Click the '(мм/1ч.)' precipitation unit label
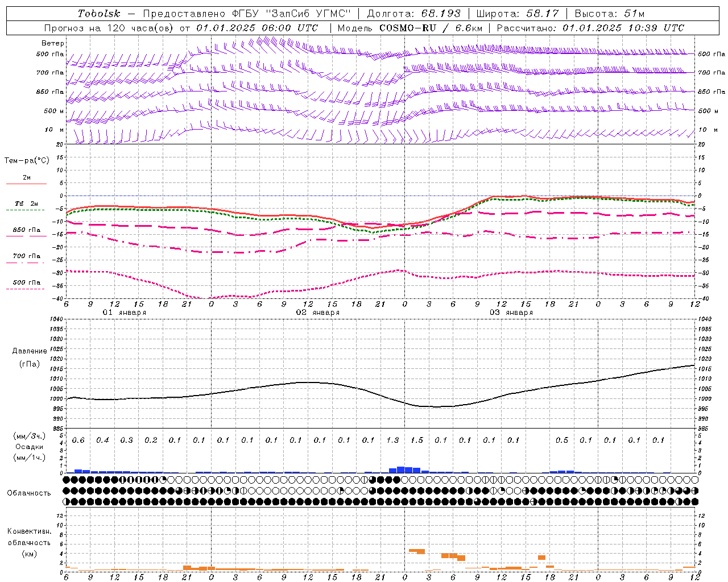This screenshot has height=582, width=728. (x=30, y=458)
